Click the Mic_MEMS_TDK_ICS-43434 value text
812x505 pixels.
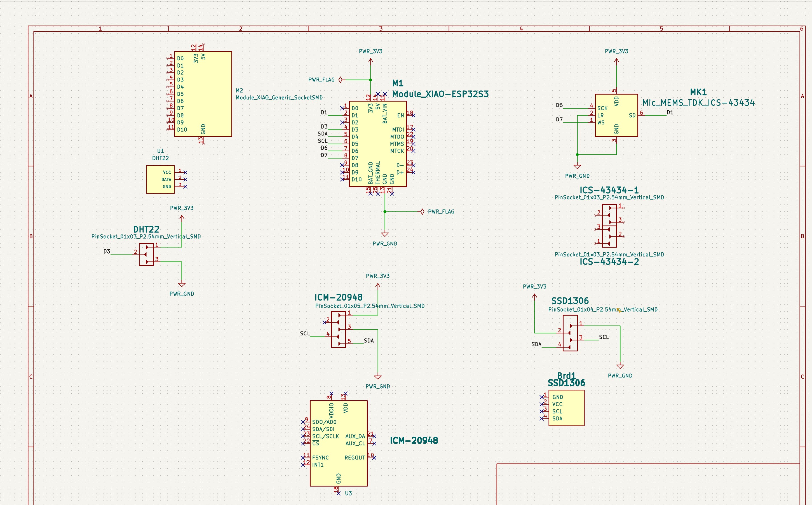pos(698,103)
